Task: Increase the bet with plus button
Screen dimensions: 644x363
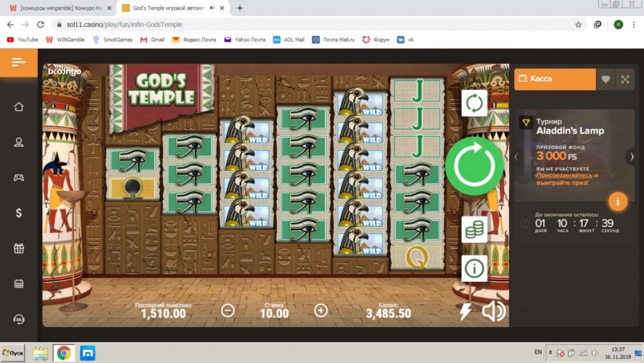Action: [x=321, y=311]
